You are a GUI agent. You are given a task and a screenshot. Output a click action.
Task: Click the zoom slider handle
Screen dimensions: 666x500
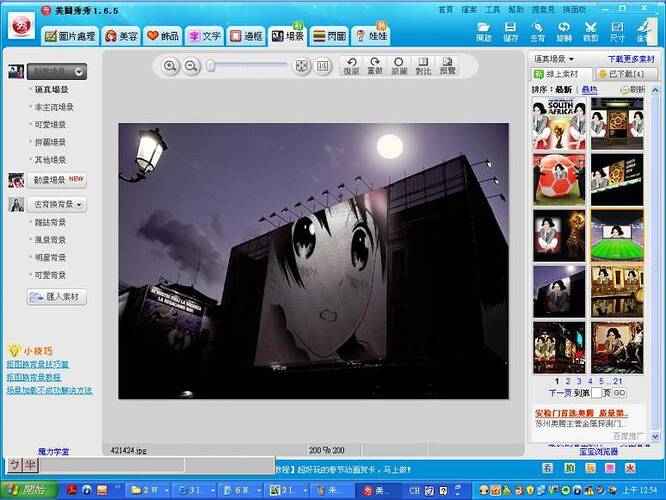pyautogui.click(x=210, y=66)
